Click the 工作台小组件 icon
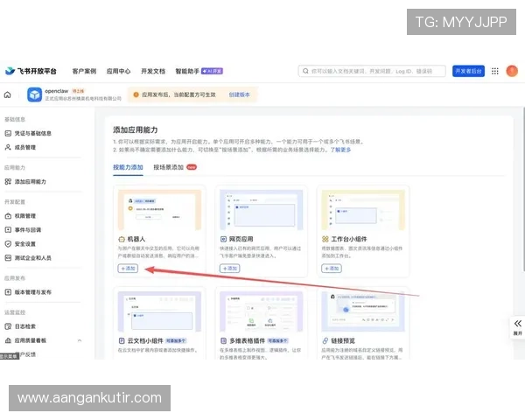 tap(325, 239)
